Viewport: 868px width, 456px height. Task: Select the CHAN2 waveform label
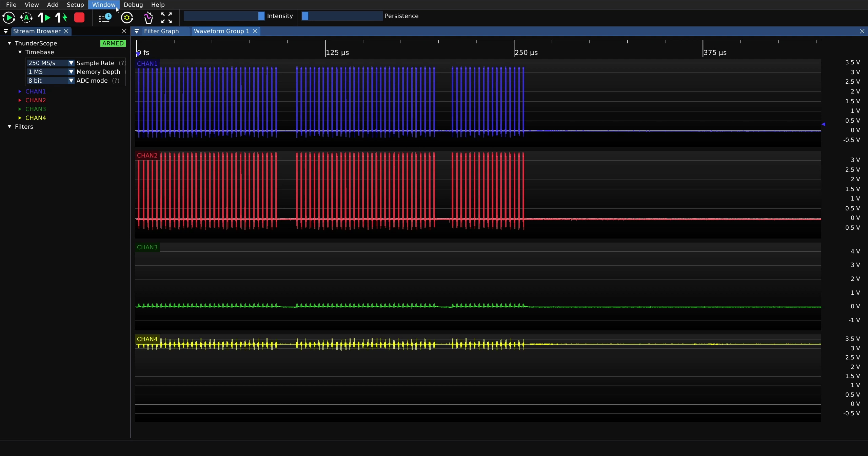(x=147, y=156)
